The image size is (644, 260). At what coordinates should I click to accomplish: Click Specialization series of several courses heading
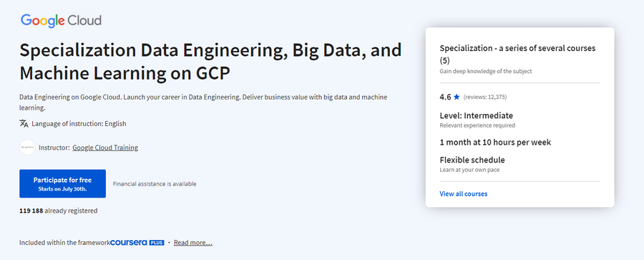(517, 54)
